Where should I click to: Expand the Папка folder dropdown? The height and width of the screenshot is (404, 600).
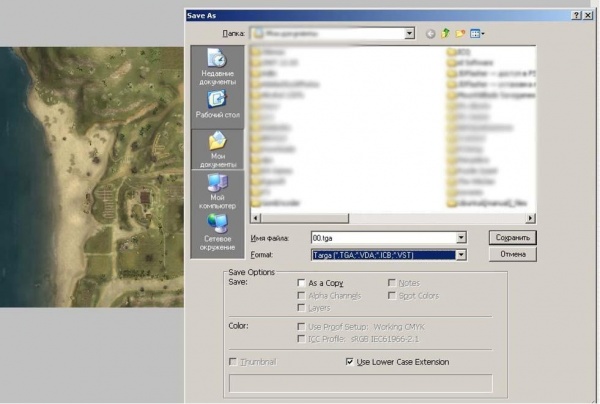(x=409, y=34)
